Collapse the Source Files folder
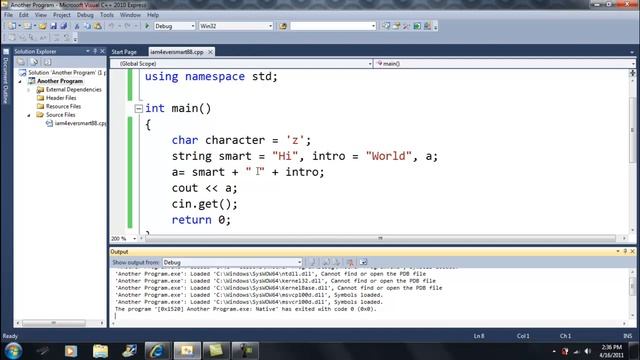Viewport: 640px width, 360px height. click(29, 115)
